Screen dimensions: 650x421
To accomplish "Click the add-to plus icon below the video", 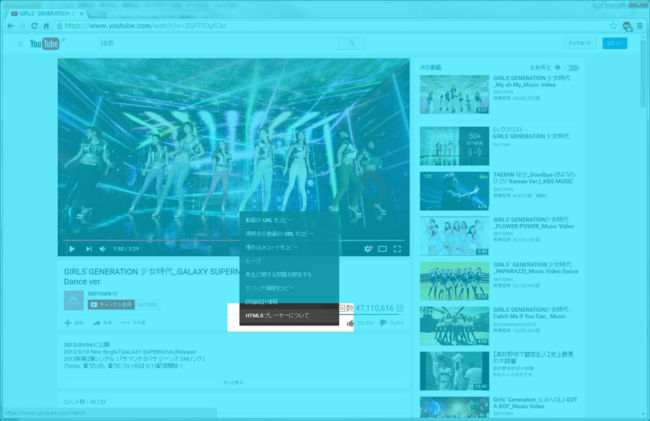I will (x=68, y=323).
